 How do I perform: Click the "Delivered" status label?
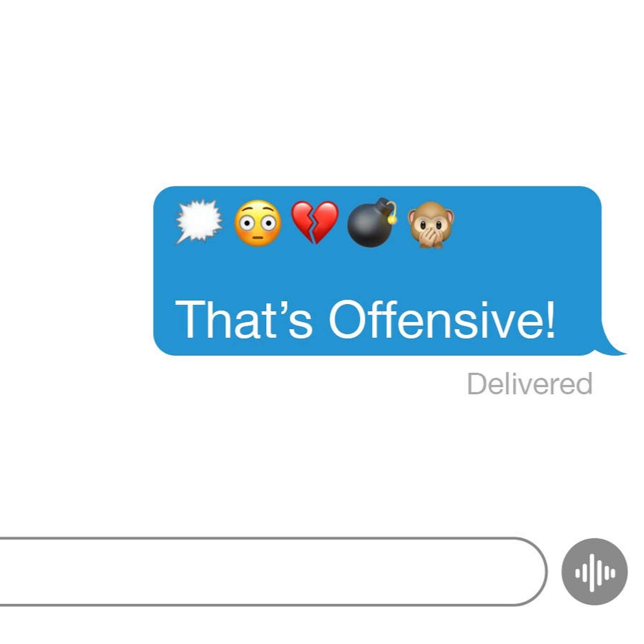tap(529, 383)
